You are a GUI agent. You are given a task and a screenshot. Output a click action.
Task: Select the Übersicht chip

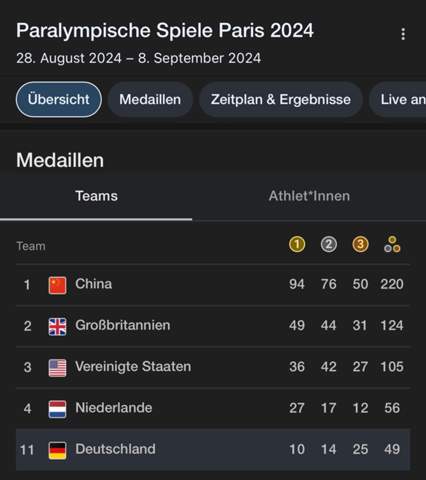[59, 99]
